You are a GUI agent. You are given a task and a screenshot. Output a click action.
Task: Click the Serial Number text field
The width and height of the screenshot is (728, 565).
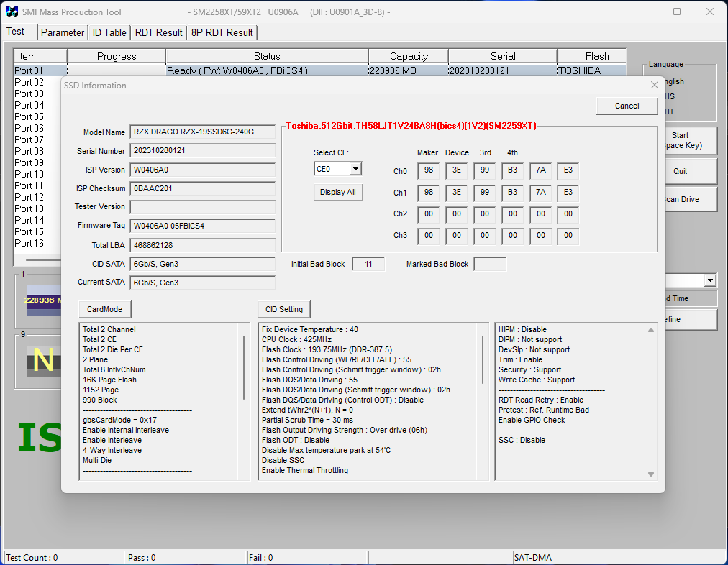[x=202, y=151]
